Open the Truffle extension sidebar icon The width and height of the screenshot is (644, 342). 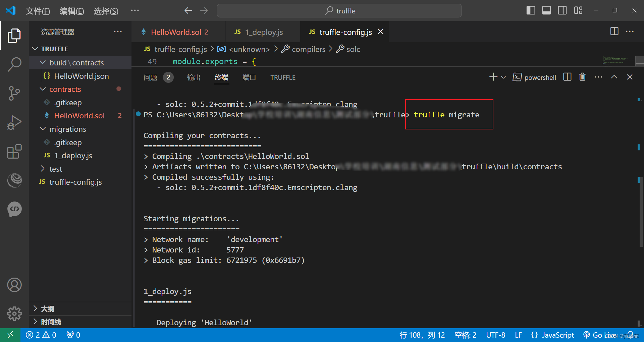[x=14, y=180]
